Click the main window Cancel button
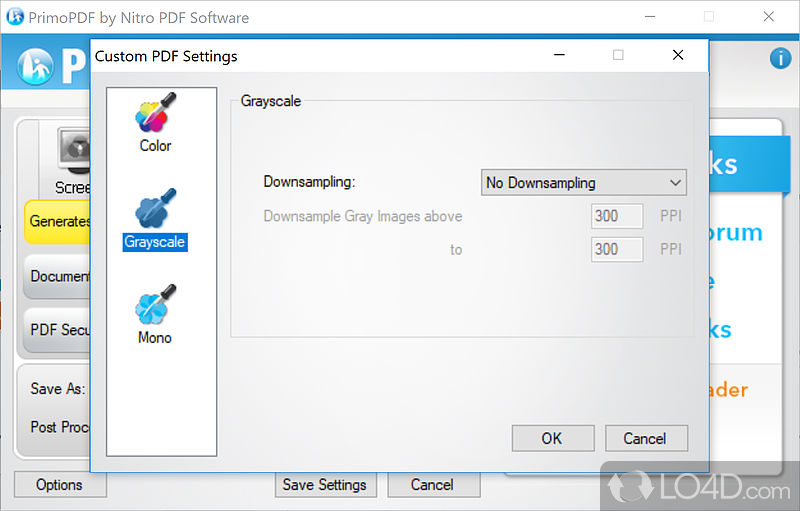Image resolution: width=800 pixels, height=511 pixels. tap(434, 484)
